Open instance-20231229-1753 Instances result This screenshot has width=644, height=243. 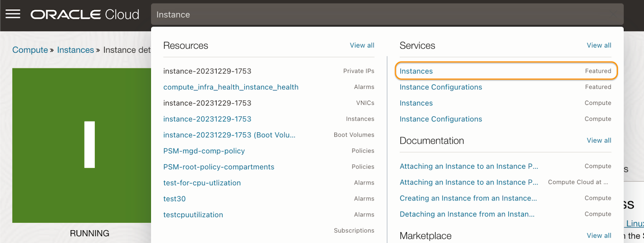(x=207, y=119)
